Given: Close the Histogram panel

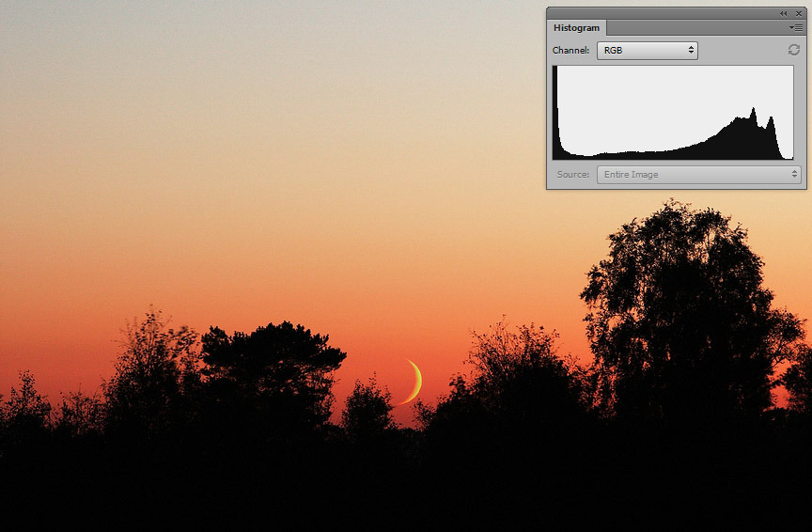Looking at the screenshot, I should (x=799, y=13).
